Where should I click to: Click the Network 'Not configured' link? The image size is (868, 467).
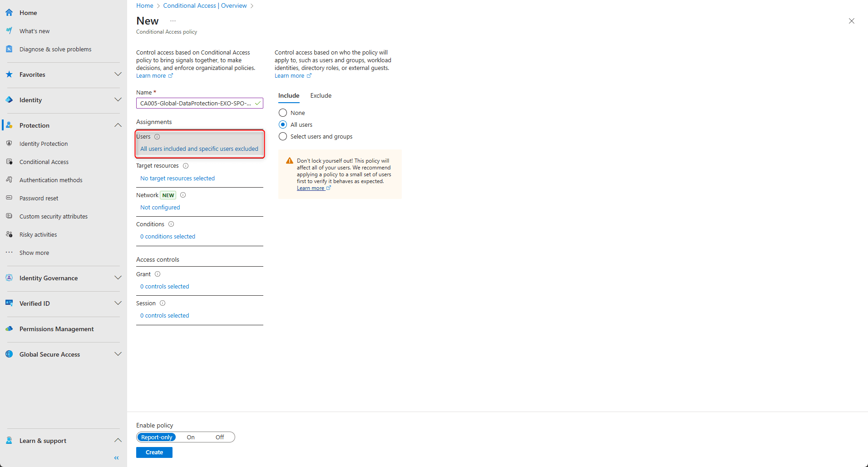160,208
